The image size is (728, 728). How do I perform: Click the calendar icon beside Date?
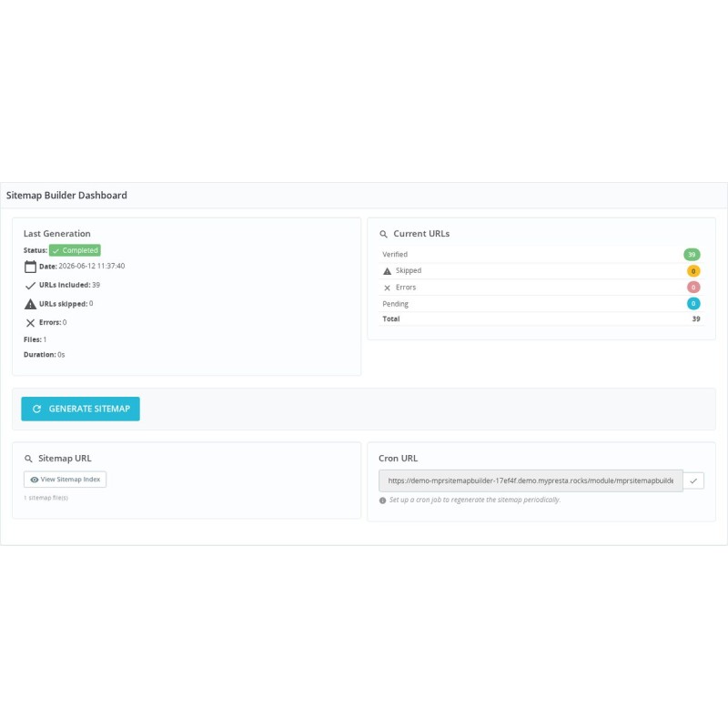point(30,267)
